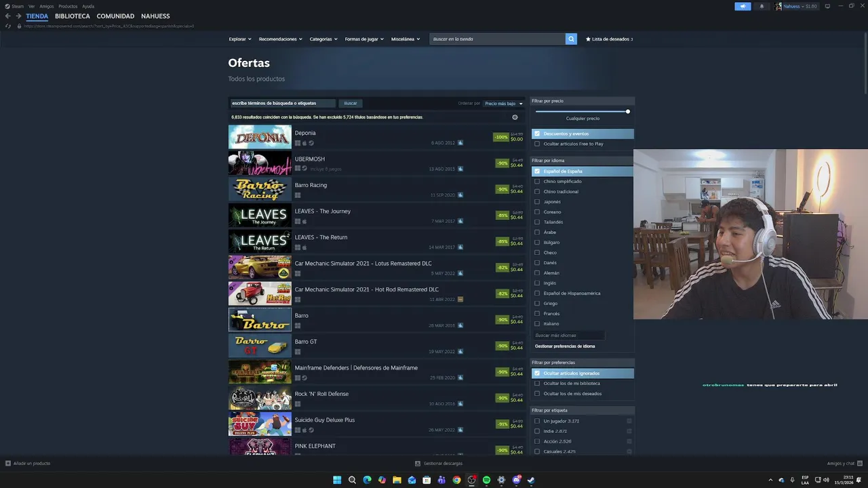Viewport: 868px width, 488px height.
Task: Open the Ayuda menu
Action: [88, 6]
